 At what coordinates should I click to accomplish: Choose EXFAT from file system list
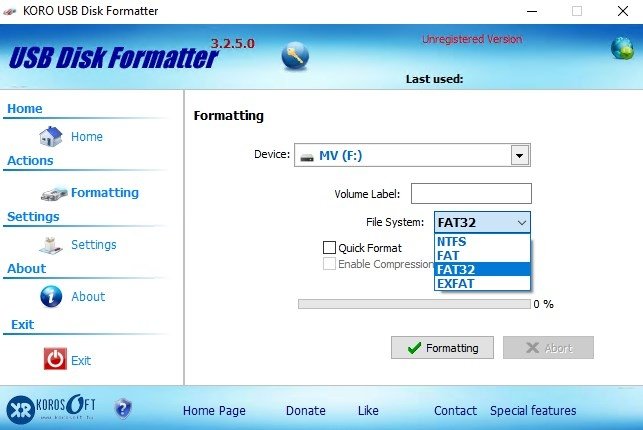point(482,283)
